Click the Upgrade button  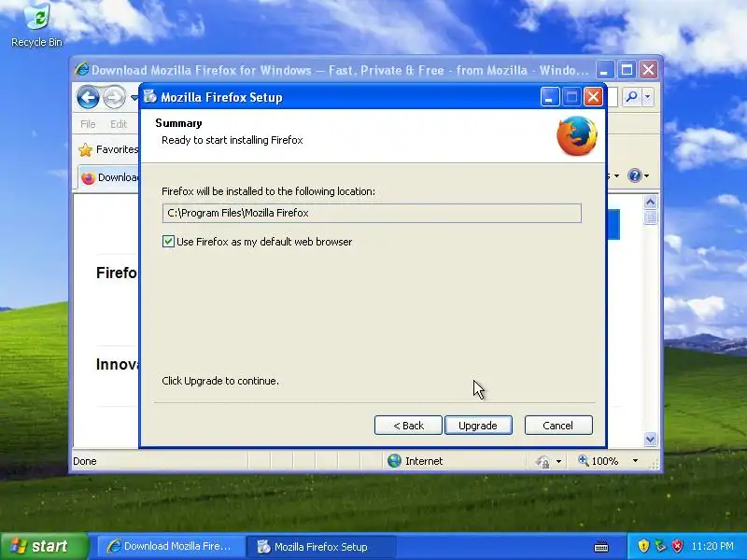click(x=478, y=426)
